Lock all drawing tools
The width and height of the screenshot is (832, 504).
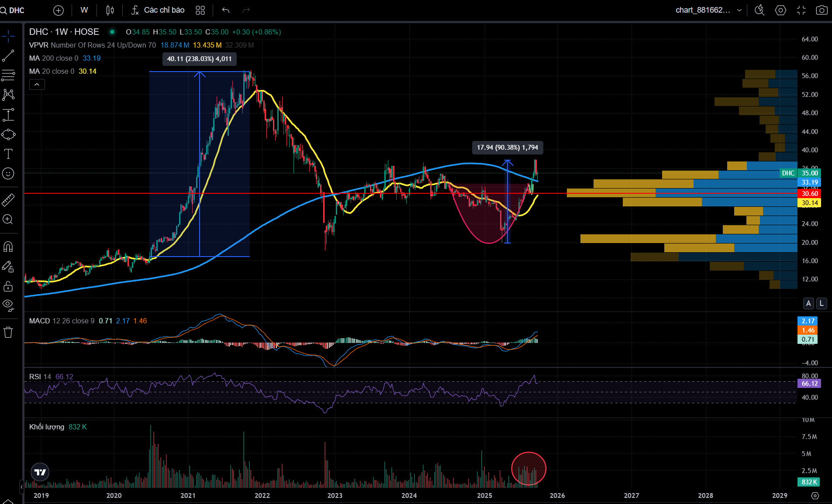8,286
